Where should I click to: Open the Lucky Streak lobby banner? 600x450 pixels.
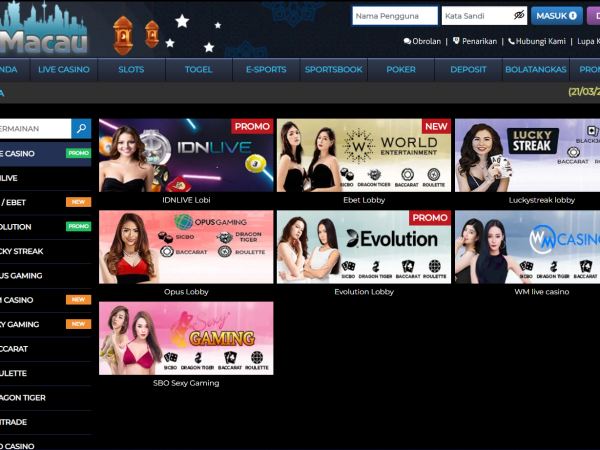527,155
